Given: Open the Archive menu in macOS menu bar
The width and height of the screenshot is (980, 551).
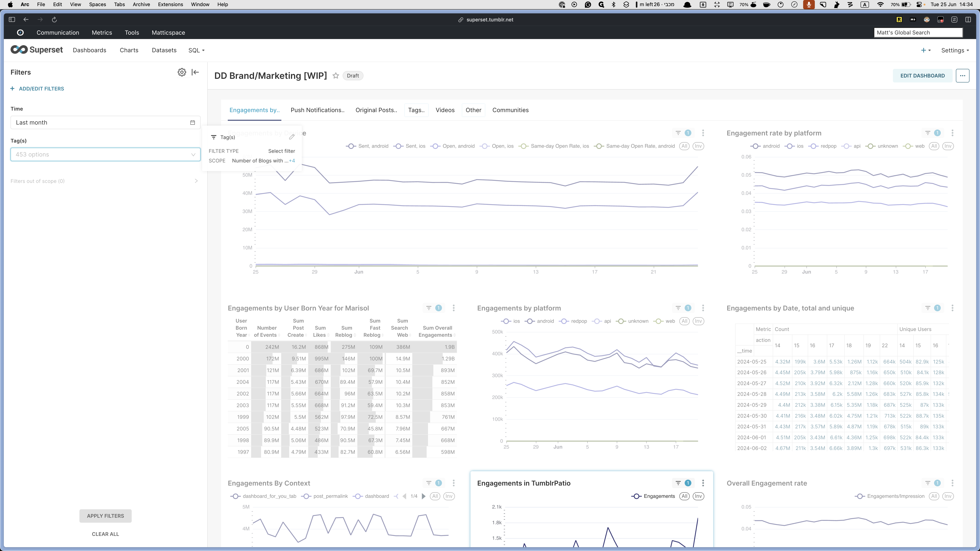Looking at the screenshot, I should (141, 5).
